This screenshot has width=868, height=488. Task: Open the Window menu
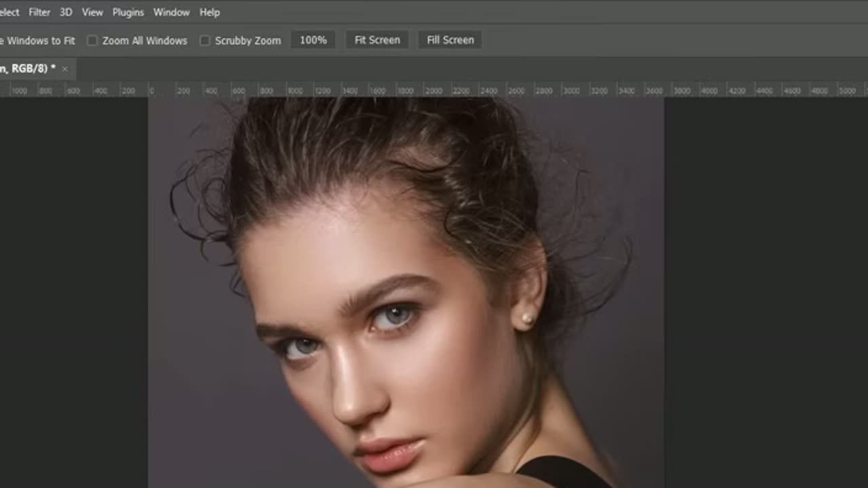[x=171, y=12]
